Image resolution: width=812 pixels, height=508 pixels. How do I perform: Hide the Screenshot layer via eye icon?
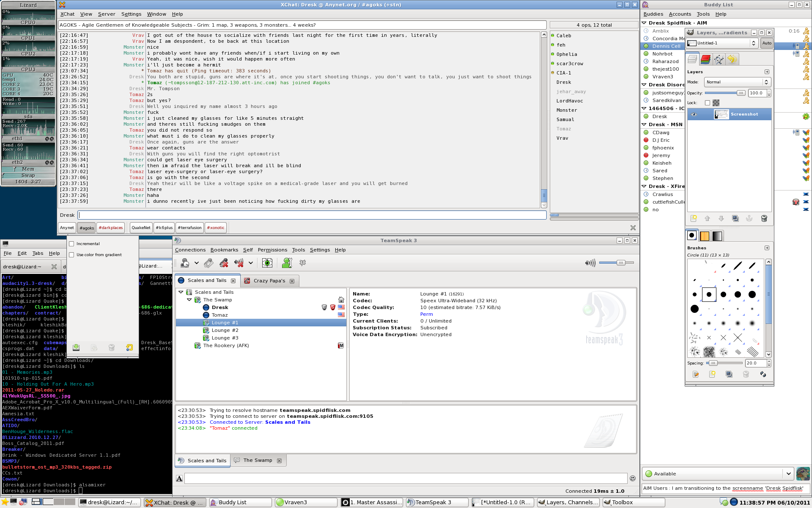point(694,114)
